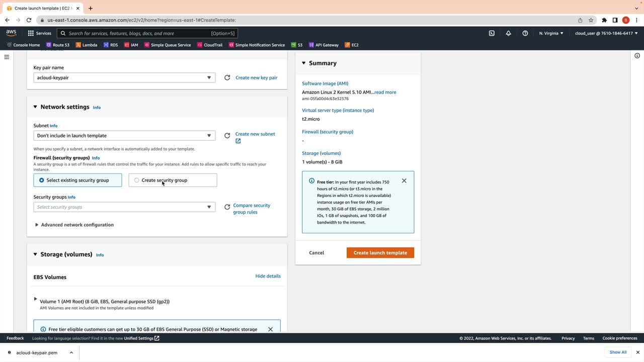
Task: Click the Hide details link
Action: 268,276
